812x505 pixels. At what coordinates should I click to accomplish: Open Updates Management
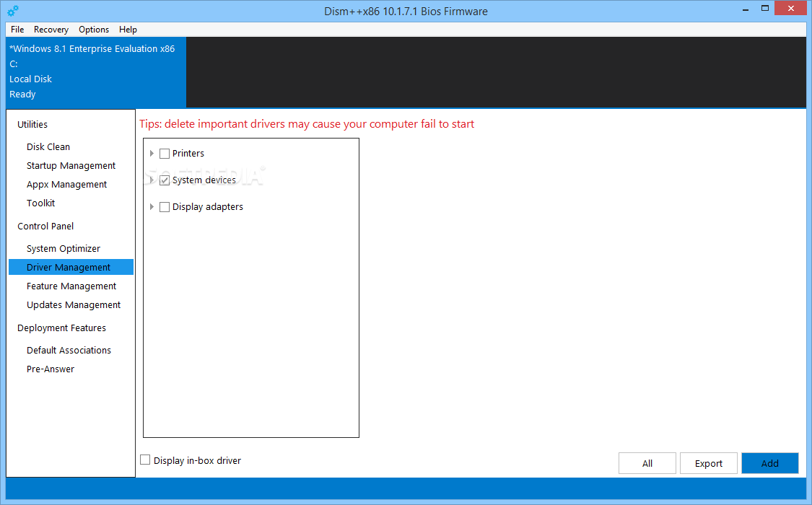[74, 304]
